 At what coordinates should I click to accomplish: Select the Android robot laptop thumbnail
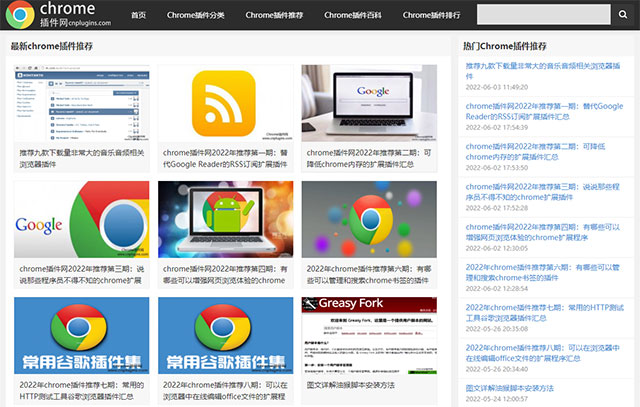click(x=225, y=218)
